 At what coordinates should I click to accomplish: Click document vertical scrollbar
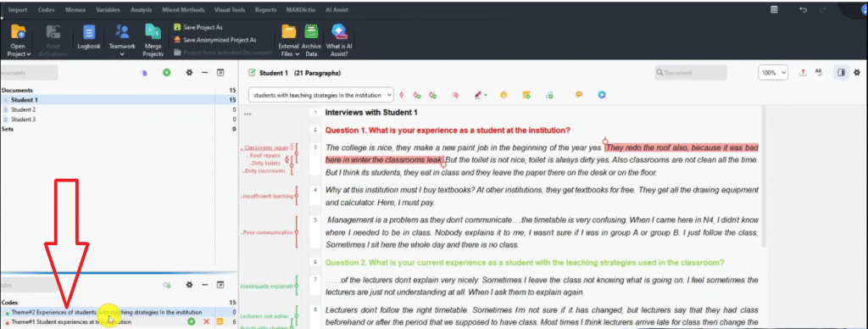point(765,176)
